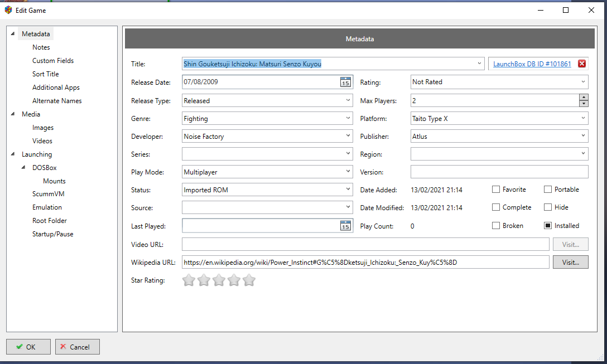This screenshot has height=364, width=607.
Task: Click the third star in Star Rating
Action: pyautogui.click(x=219, y=280)
